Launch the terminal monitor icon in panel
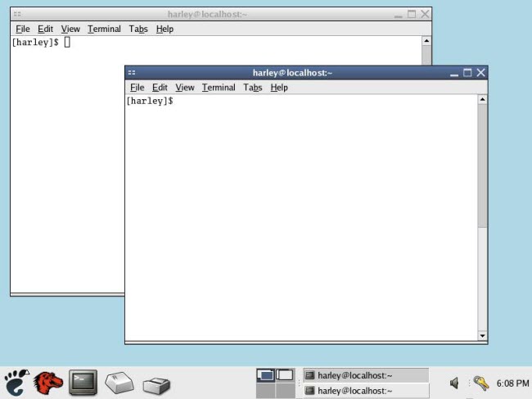This screenshot has width=532, height=399. pyautogui.click(x=83, y=383)
